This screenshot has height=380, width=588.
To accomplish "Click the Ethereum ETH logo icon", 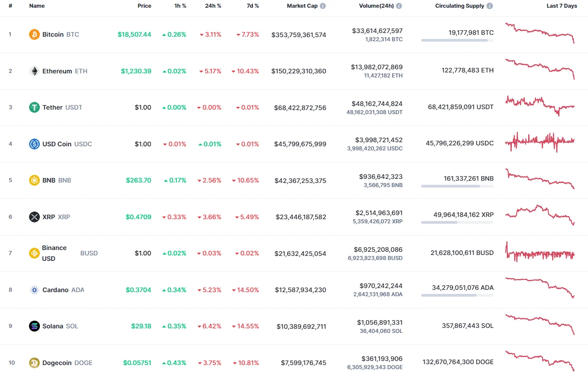I will click(x=34, y=71).
